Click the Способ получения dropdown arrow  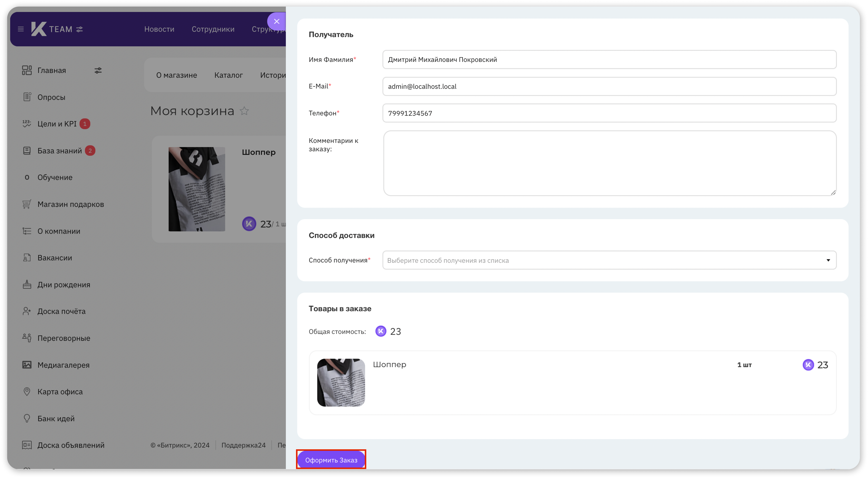coord(828,260)
